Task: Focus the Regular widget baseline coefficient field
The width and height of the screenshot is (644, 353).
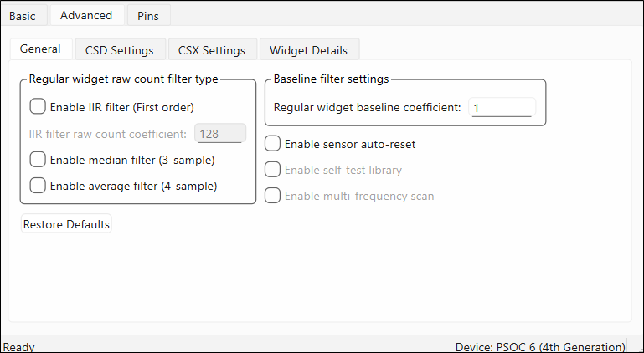Action: 502,107
